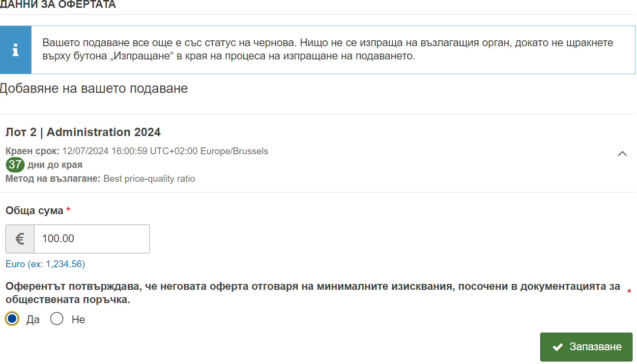Click the ДАННИ ЗА ОФЕРТАТА section title
Image resolution: width=637 pixels, height=364 pixels.
coord(58,5)
